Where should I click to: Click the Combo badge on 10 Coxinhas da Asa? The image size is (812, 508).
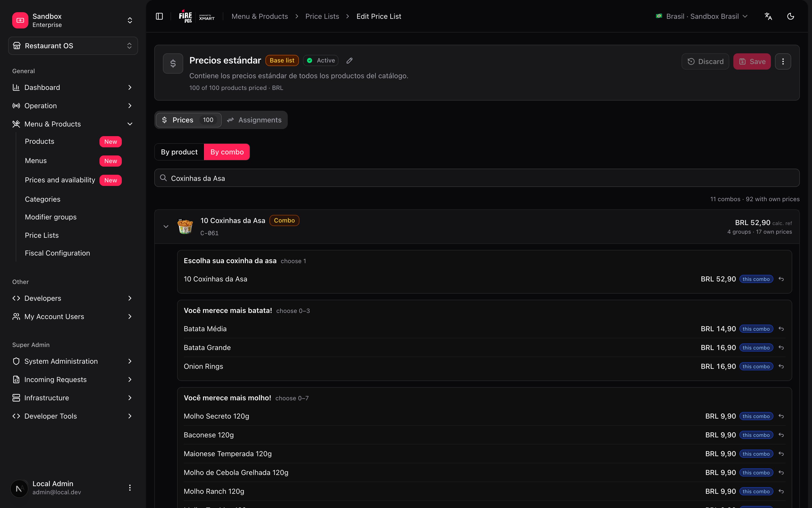[284, 220]
